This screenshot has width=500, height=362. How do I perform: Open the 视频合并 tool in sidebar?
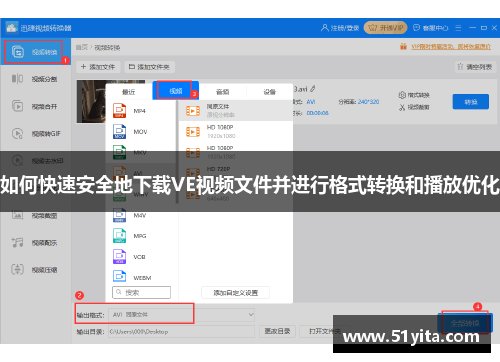[35, 106]
